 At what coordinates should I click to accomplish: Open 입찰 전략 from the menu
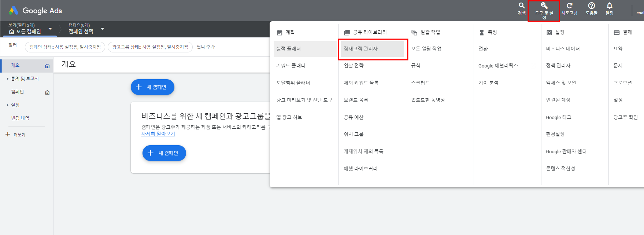pyautogui.click(x=354, y=66)
